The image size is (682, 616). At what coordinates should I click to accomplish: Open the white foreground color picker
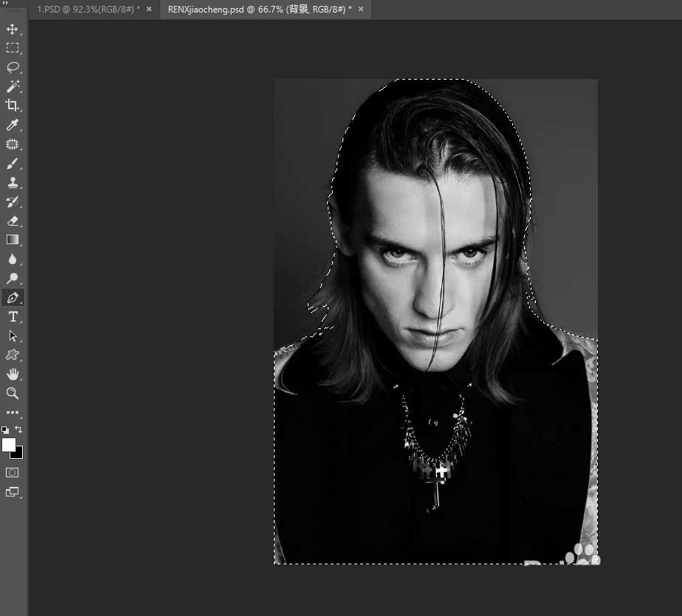(x=8, y=445)
